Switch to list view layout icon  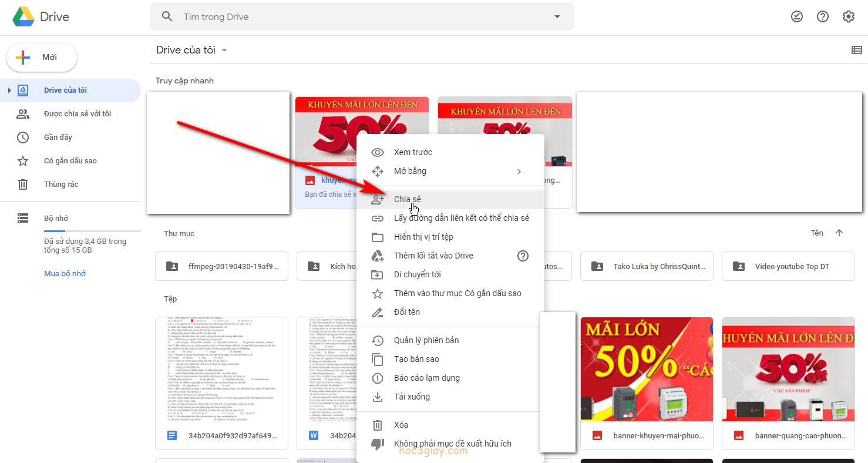coord(857,50)
